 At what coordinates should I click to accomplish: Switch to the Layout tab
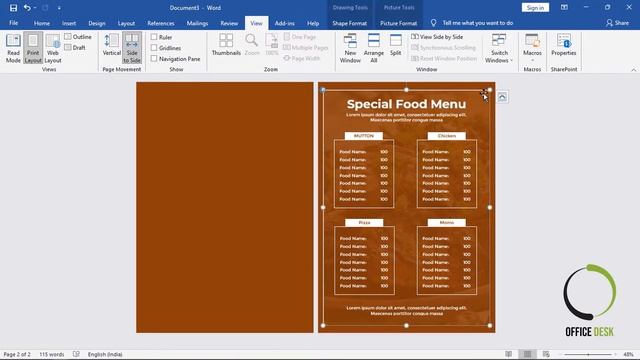pyautogui.click(x=126, y=23)
